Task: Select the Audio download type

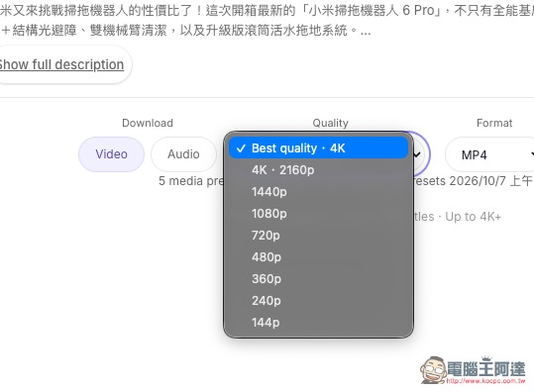Action: [x=183, y=154]
